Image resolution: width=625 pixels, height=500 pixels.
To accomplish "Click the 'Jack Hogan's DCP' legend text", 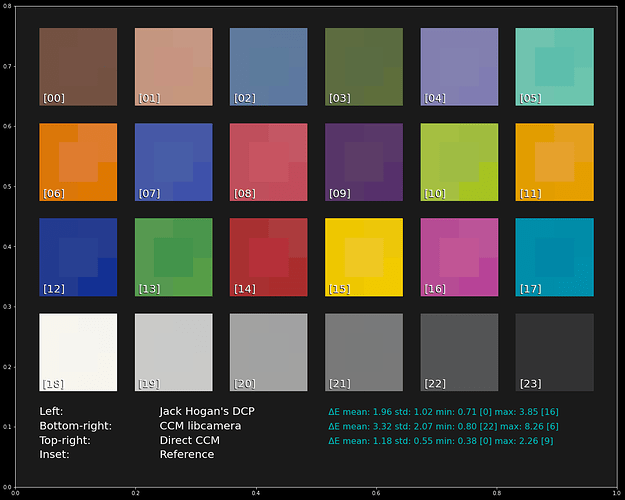I will [207, 411].
